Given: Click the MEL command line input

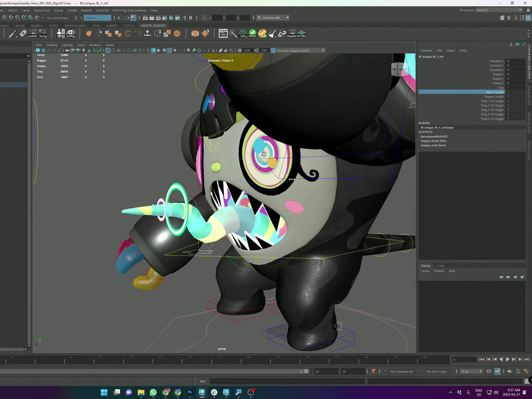Looking at the screenshot, I should click(287, 381).
